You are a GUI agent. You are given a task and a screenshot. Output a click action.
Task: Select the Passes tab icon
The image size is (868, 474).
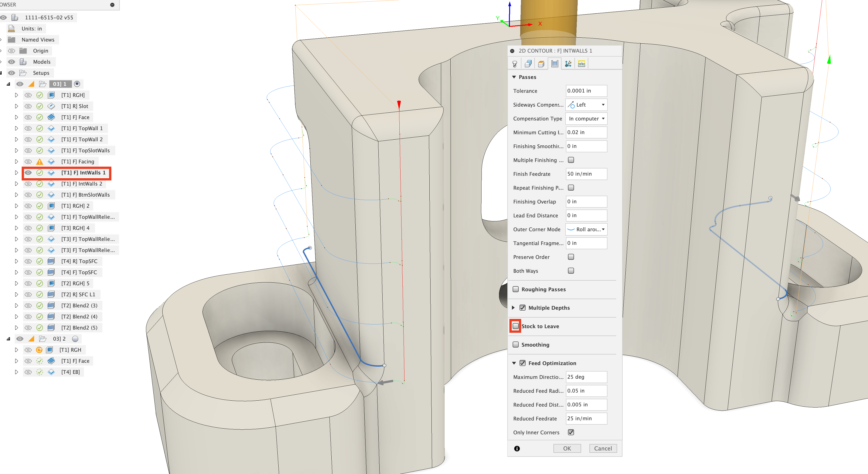555,64
